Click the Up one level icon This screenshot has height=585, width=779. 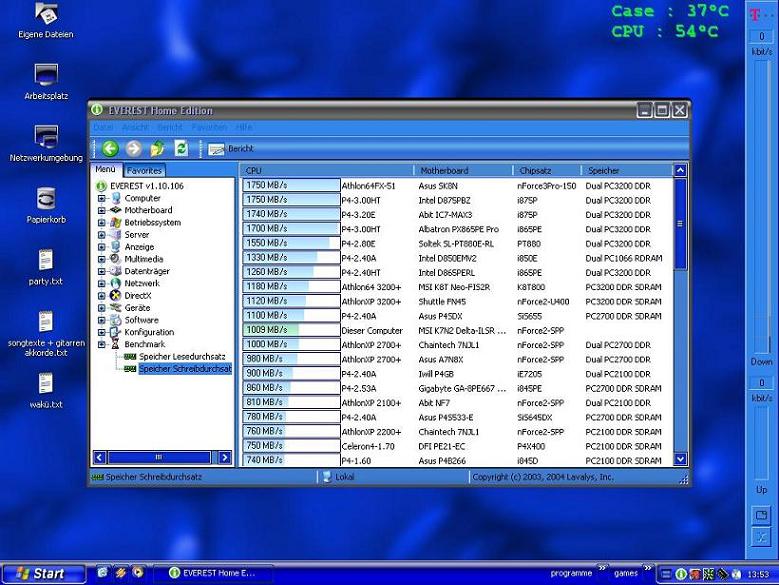pyautogui.click(x=157, y=148)
